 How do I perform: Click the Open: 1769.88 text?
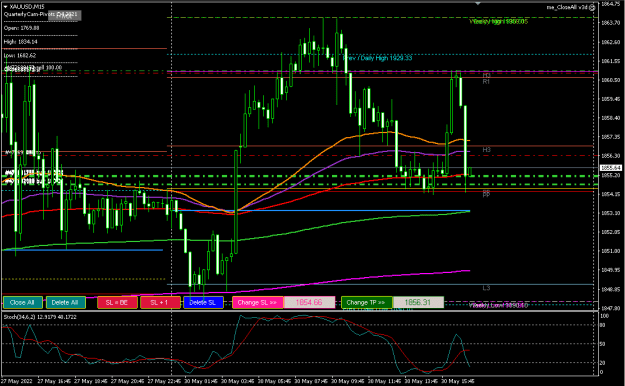point(22,28)
